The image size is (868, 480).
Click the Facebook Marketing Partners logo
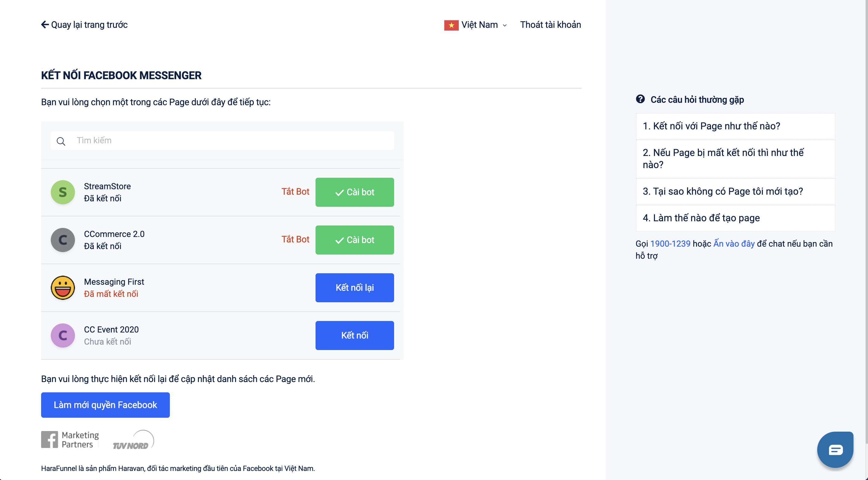[70, 439]
